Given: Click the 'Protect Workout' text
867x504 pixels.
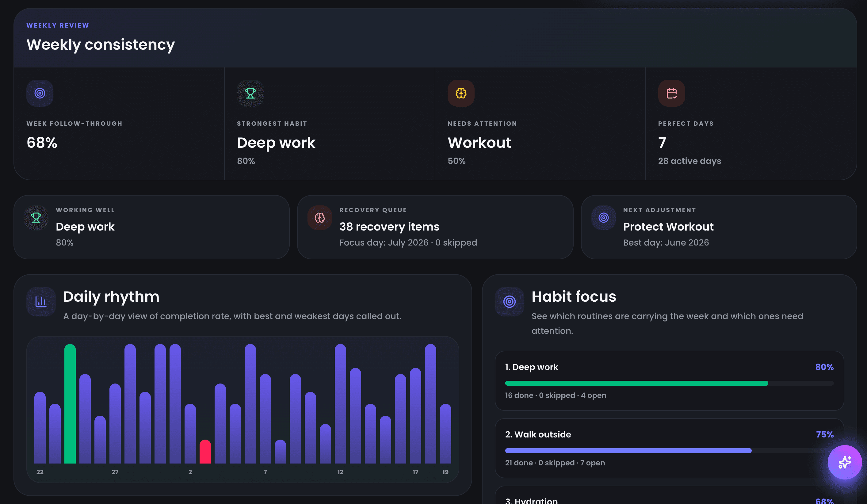Looking at the screenshot, I should coord(668,227).
